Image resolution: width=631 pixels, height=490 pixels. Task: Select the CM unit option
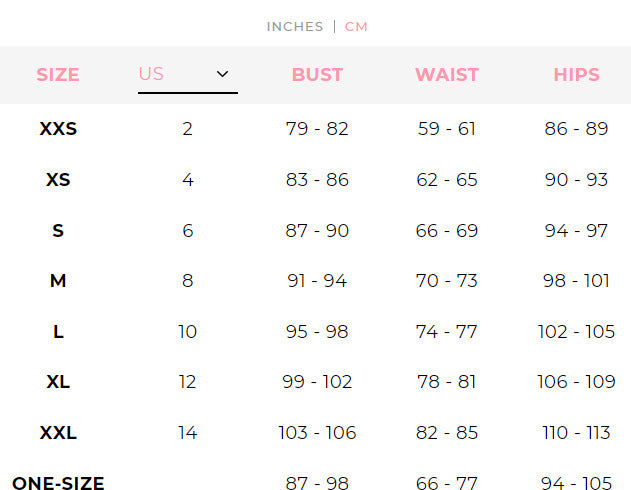tap(356, 27)
